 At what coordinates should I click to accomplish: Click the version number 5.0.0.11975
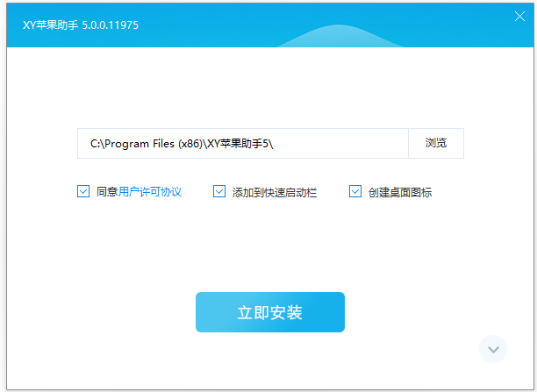[110, 25]
